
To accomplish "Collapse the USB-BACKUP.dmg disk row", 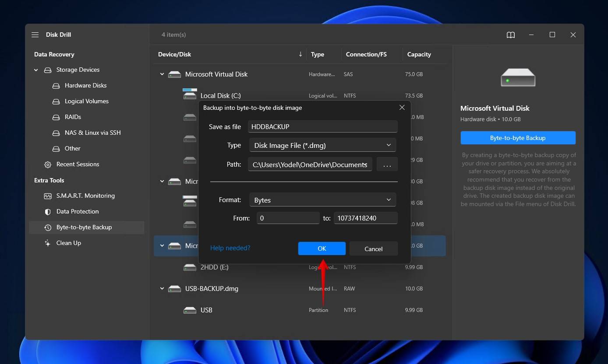I will tap(162, 289).
